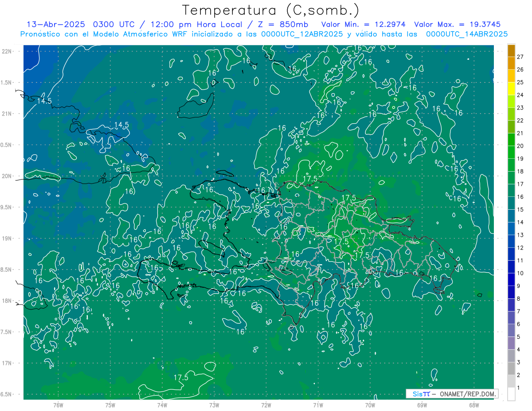Pick the yellow swatch beside 24 on color scale
Viewport: 532px width, 411px height.
click(x=511, y=89)
